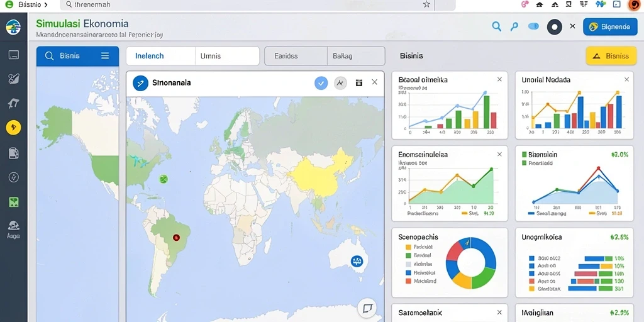Select the Bakag tab
The width and height of the screenshot is (644, 322).
tap(356, 56)
